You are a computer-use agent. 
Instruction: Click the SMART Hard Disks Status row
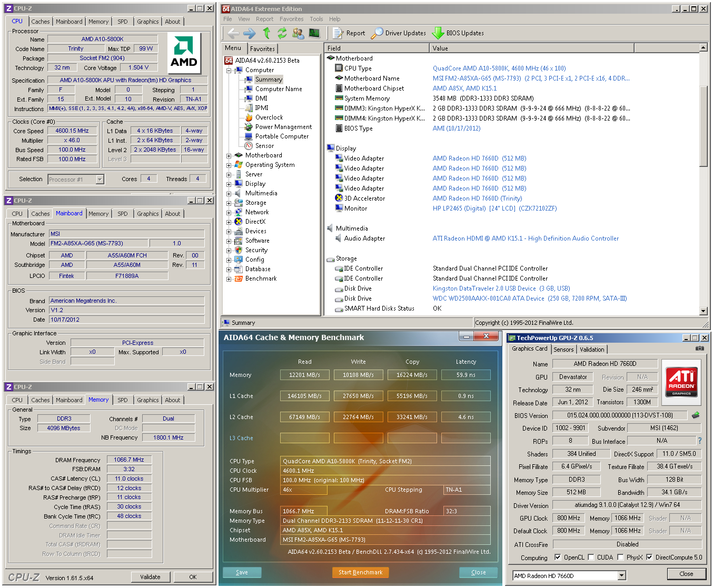pos(513,308)
